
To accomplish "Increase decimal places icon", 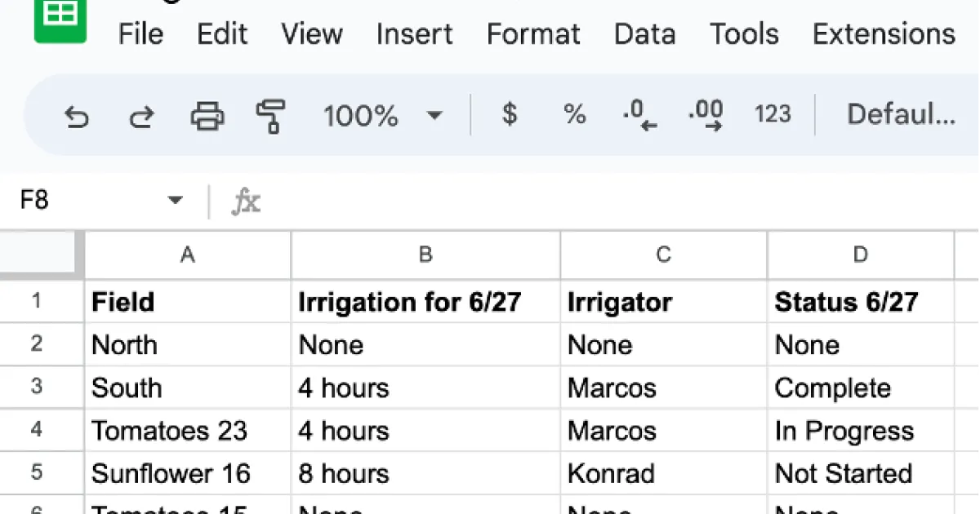I will (x=706, y=114).
